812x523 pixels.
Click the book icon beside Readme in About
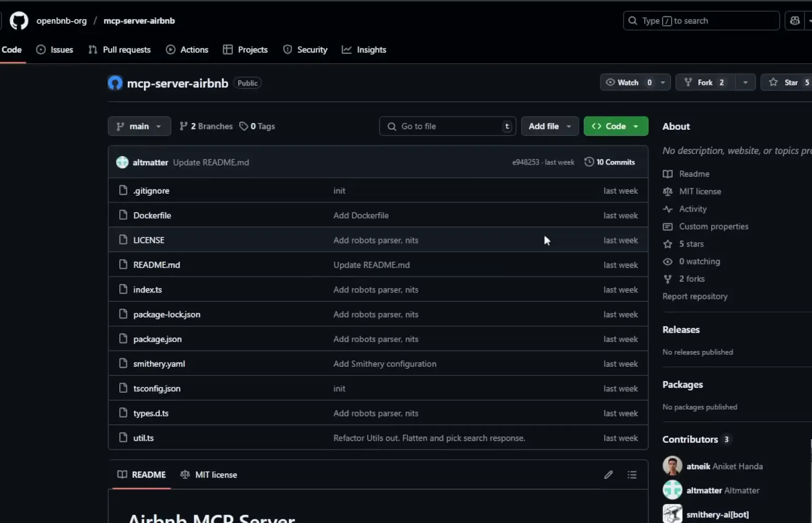(x=668, y=174)
